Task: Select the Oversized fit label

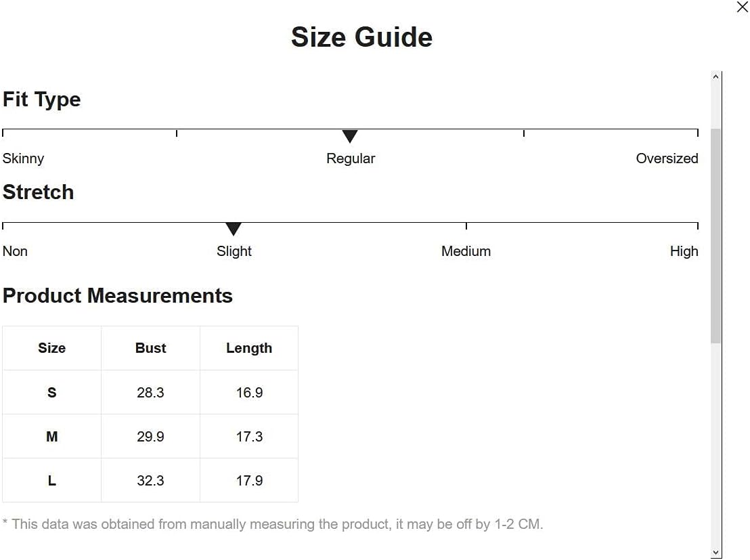Action: (x=667, y=158)
